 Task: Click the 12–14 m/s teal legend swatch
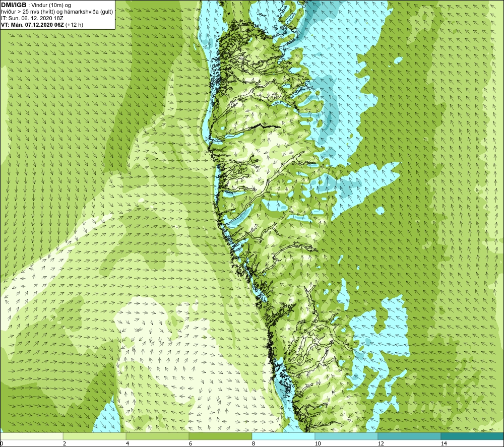tap(409, 436)
